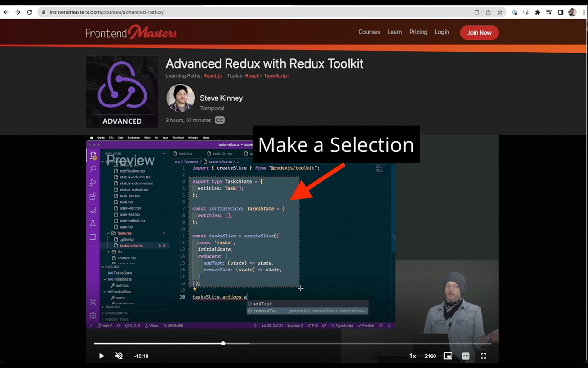Select the Explorer icon in video's VS Code
The height and width of the screenshot is (368, 588).
[93, 155]
